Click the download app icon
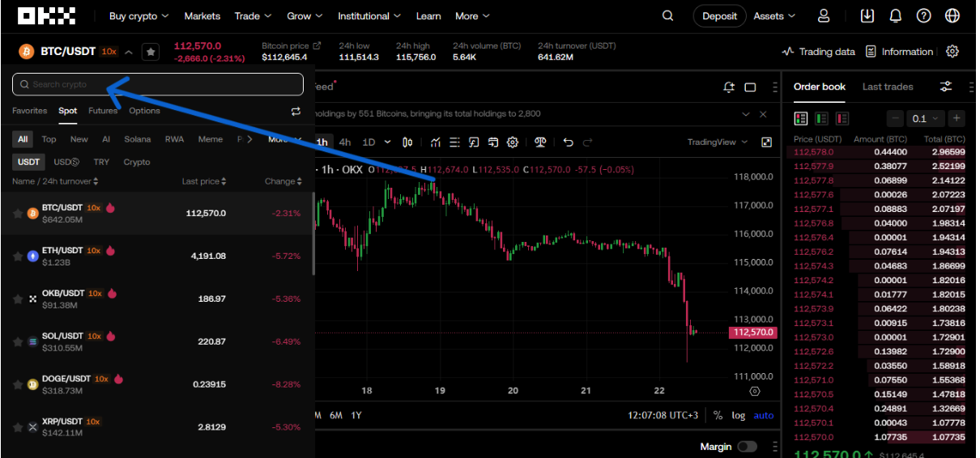The image size is (980, 458). pyautogui.click(x=867, y=15)
